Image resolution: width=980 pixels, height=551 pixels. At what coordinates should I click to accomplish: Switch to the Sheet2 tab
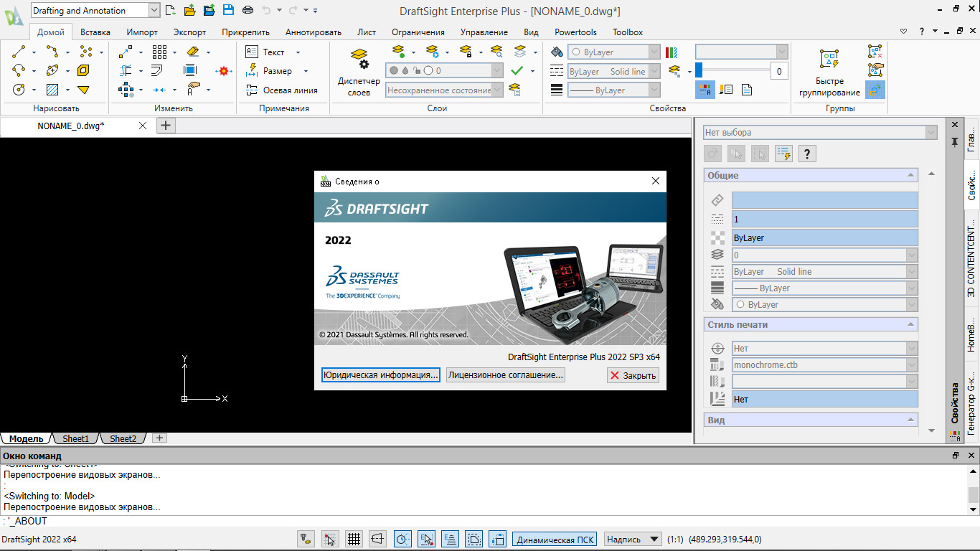pos(123,438)
